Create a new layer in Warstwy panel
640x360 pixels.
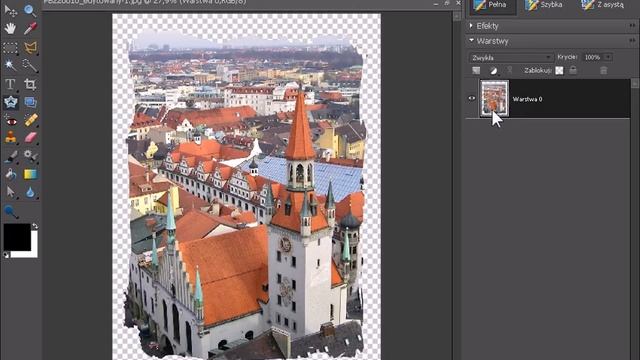[476, 71]
